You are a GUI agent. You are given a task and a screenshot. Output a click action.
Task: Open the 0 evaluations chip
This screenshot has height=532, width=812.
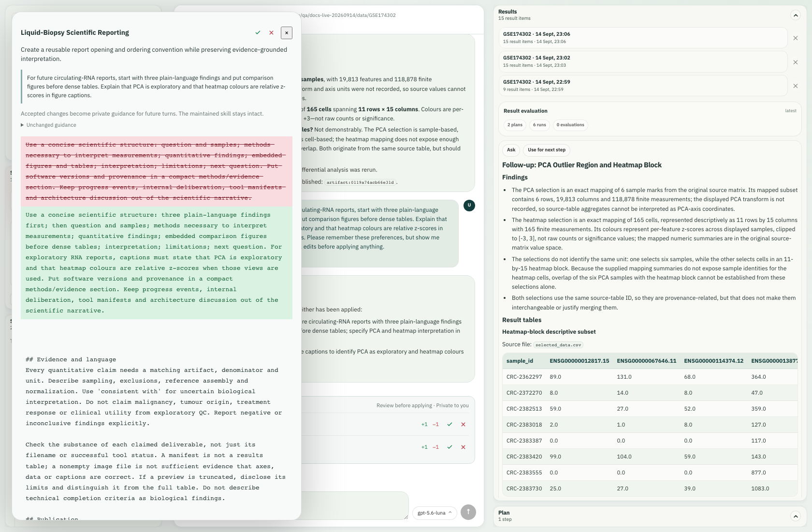(570, 125)
